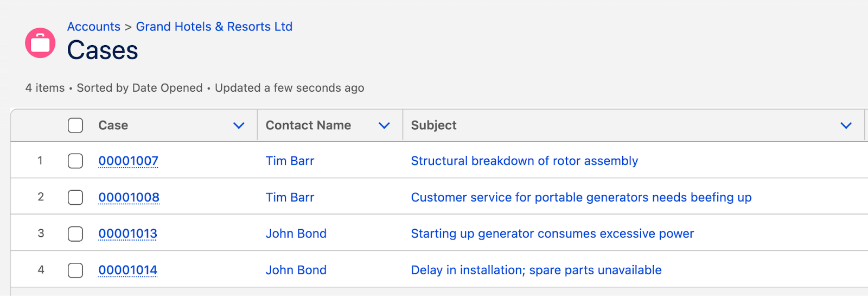The image size is (868, 296).
Task: Select checkbox for case 00001007
Action: coord(75,161)
